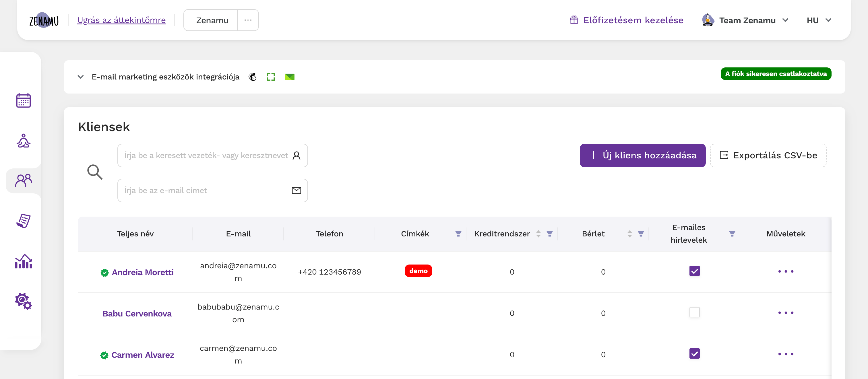Click the Műveletek column header
The image size is (868, 379).
pyautogui.click(x=786, y=234)
